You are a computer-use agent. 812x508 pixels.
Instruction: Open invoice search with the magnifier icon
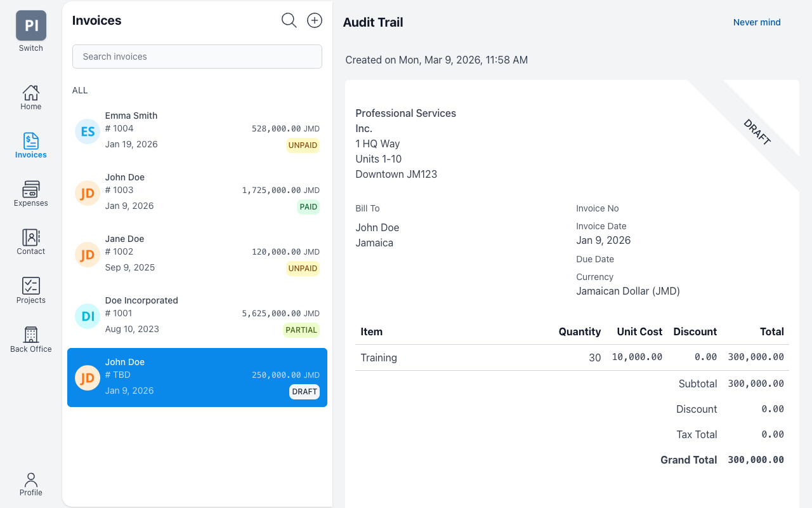click(289, 20)
